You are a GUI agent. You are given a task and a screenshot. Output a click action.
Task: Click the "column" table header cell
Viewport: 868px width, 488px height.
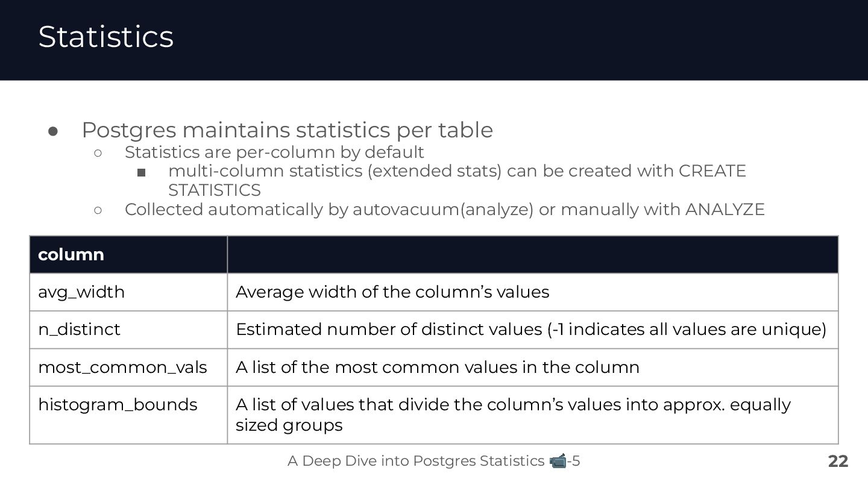coord(71,255)
